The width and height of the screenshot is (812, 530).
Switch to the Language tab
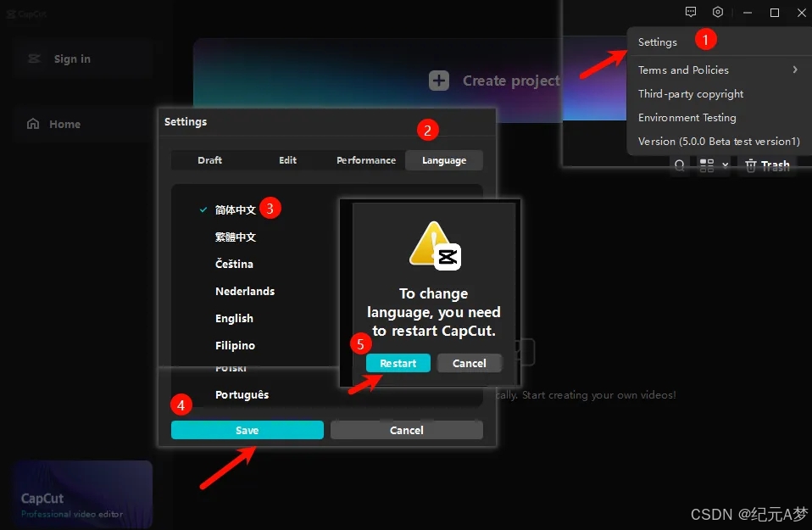444,160
